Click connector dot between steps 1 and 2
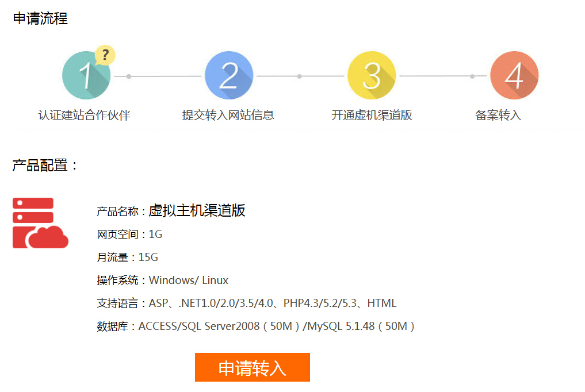 [129, 76]
